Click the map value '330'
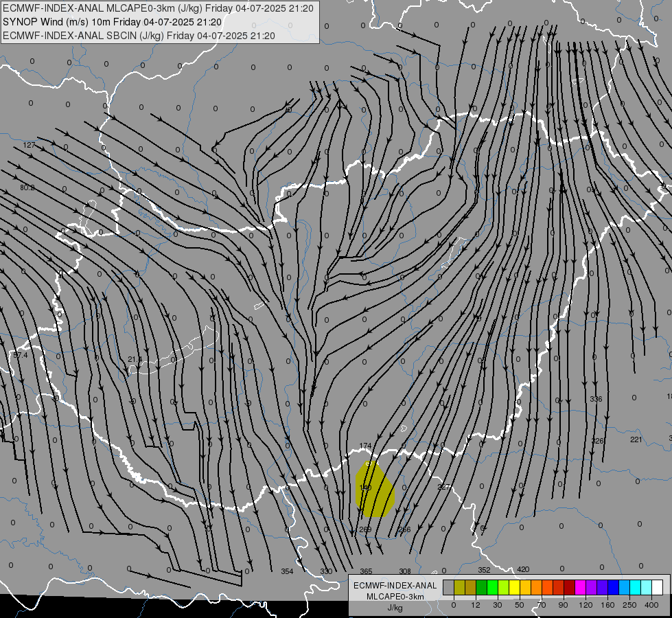Screen dimensions: 672x618 coord(326,571)
